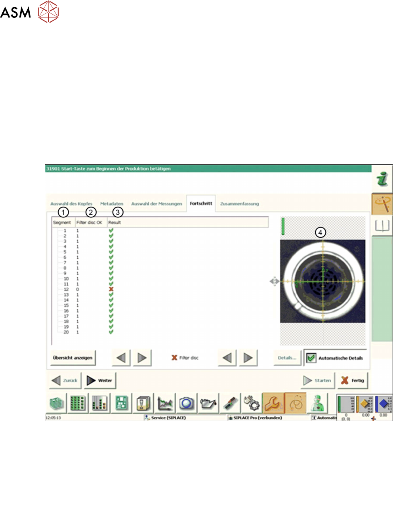Click the green bar gauge widget
Image resolution: width=393 pixels, height=532 pixels.
tap(346, 405)
